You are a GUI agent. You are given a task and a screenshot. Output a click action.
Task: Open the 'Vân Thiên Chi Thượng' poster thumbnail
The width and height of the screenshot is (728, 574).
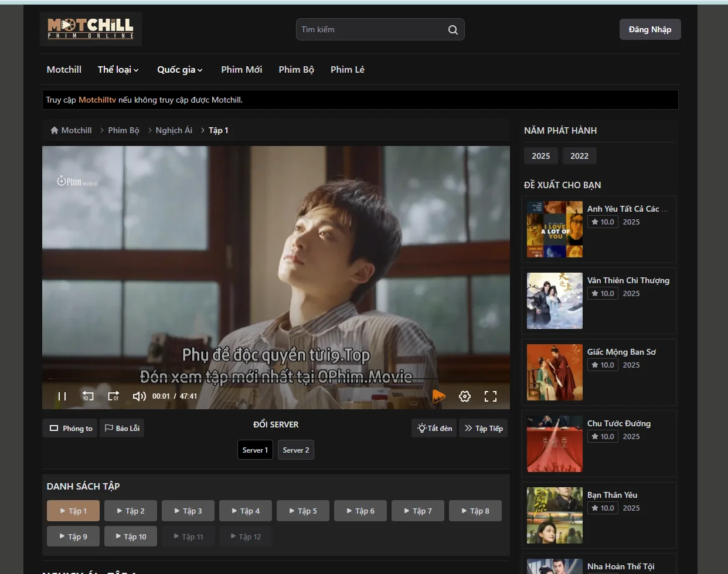pyautogui.click(x=554, y=301)
